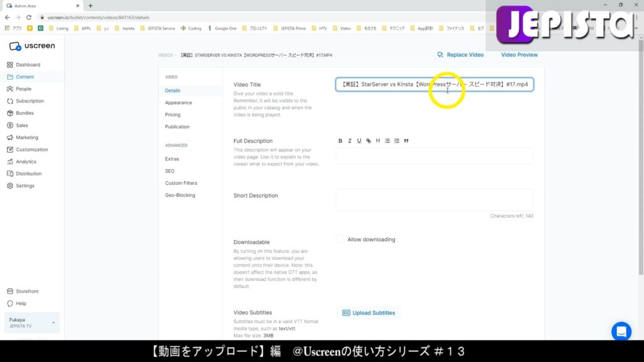Screen dimensions: 644x362
Task: Open Custom Filters section
Action: [180, 183]
